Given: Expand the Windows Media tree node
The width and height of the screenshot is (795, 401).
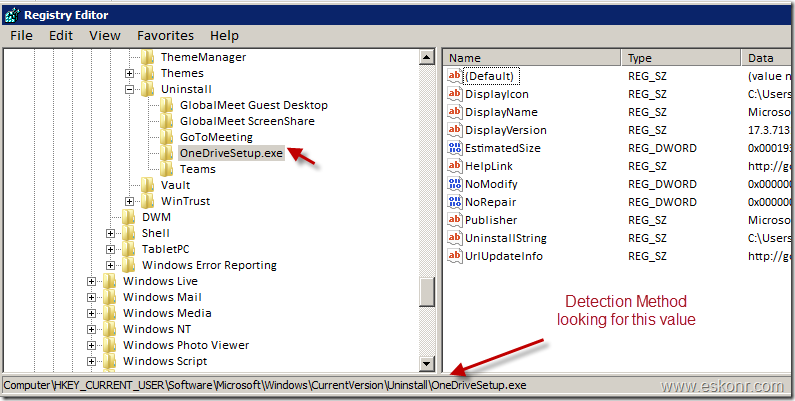Looking at the screenshot, I should coord(91,313).
